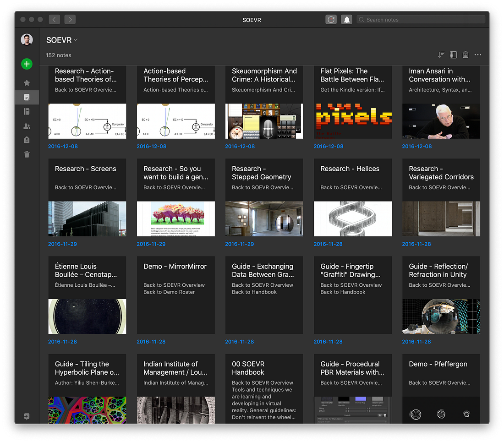Open Tags view in the sidebar
The height and width of the screenshot is (442, 504).
[x=27, y=140]
